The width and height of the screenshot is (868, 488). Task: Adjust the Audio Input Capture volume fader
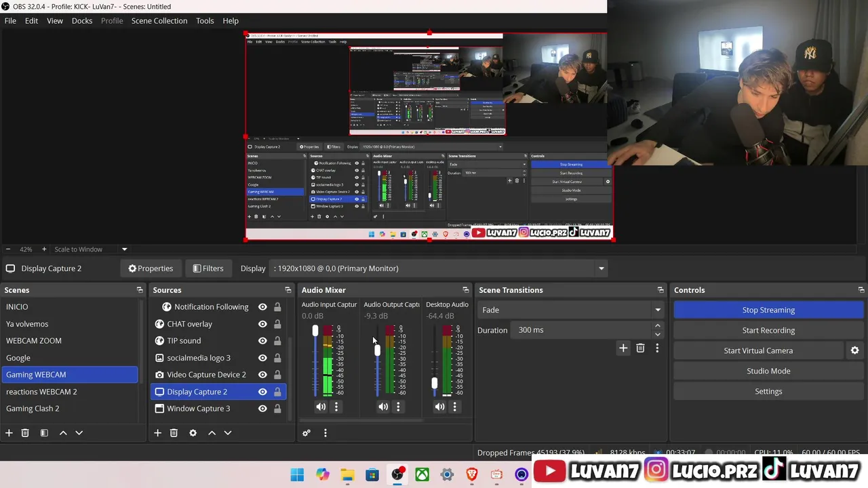[x=315, y=331]
